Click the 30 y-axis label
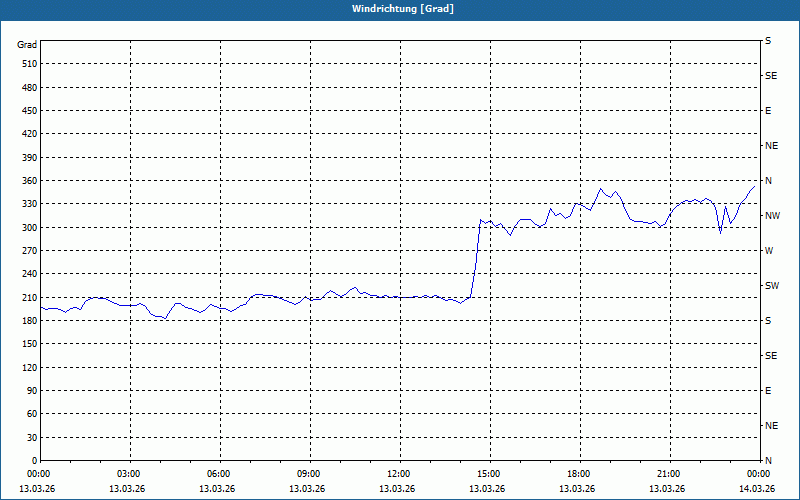This screenshot has height=500, width=800. pyautogui.click(x=32, y=438)
